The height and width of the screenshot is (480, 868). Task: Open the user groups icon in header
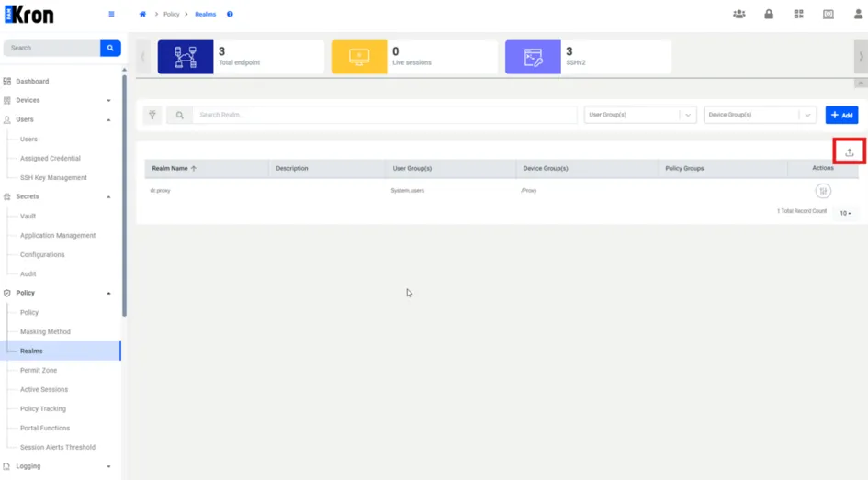[x=739, y=15]
